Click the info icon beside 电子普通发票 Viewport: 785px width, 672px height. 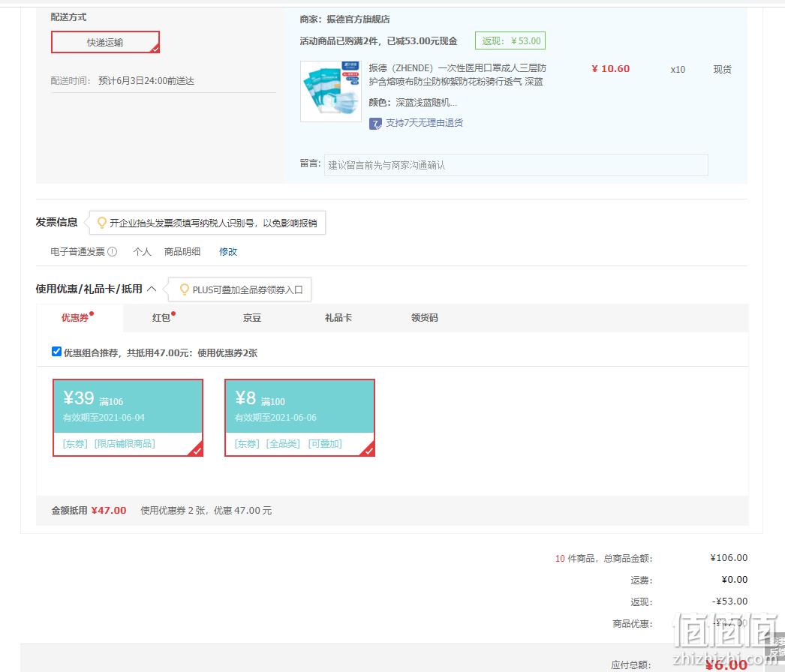click(112, 252)
